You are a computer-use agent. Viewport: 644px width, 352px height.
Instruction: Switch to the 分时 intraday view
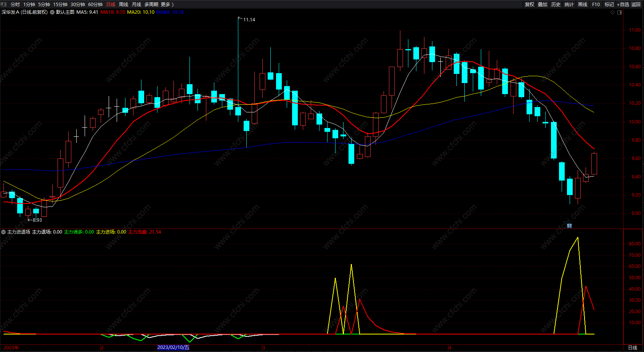pyautogui.click(x=15, y=5)
